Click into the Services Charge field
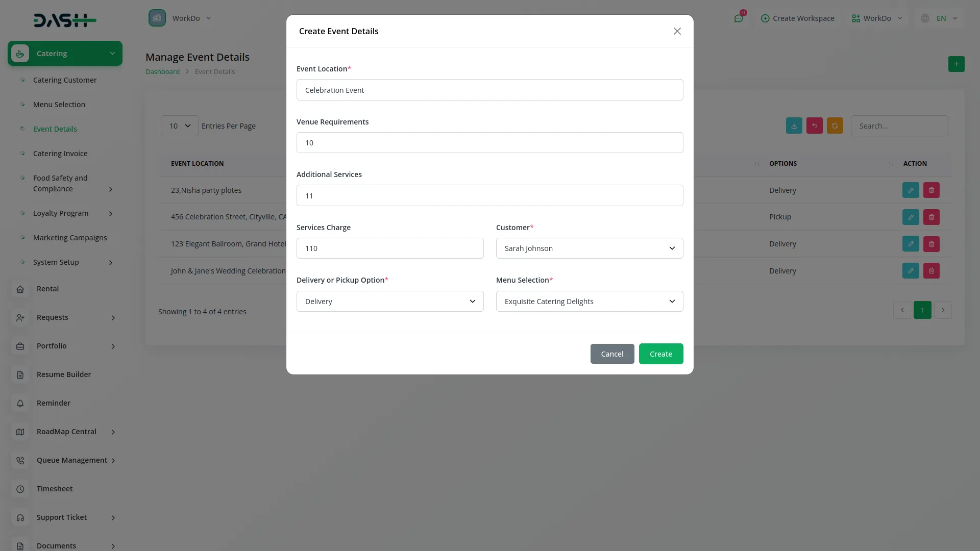 [x=389, y=248]
